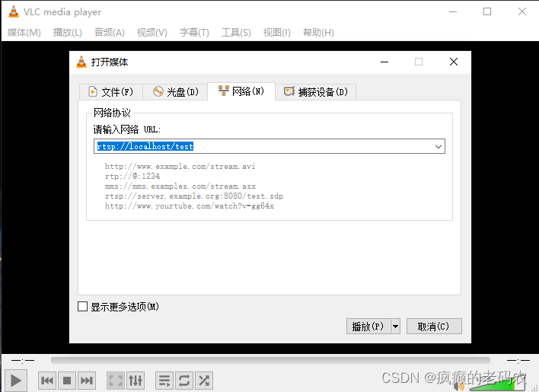Click remaining time label right of the seek bar

coord(518,360)
